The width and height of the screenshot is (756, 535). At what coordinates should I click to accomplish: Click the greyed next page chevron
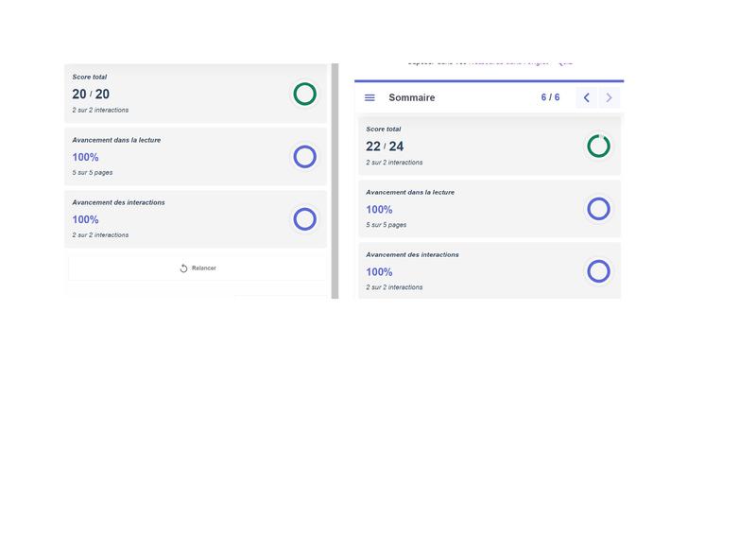[610, 98]
